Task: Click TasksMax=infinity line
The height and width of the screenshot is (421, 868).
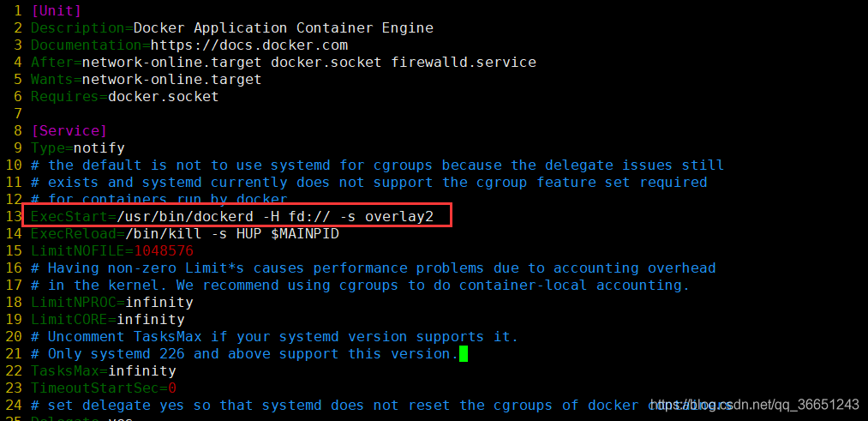Action: tap(104, 370)
